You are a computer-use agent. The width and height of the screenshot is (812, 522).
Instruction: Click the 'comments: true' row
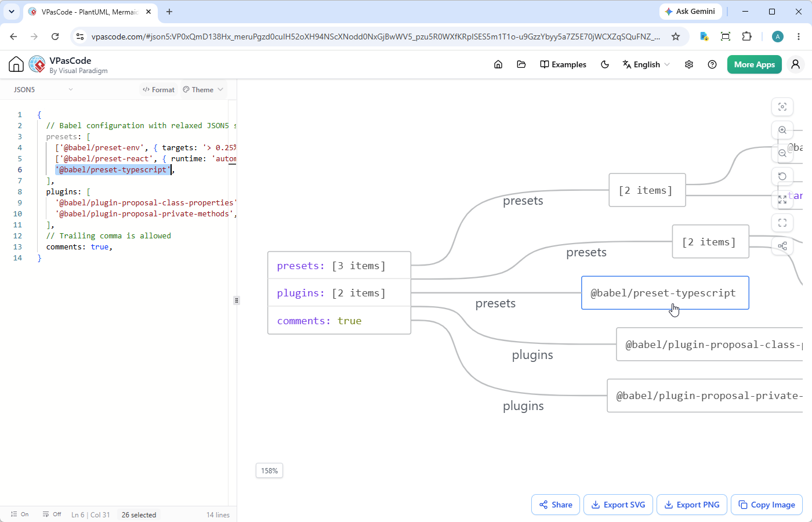[x=339, y=321]
